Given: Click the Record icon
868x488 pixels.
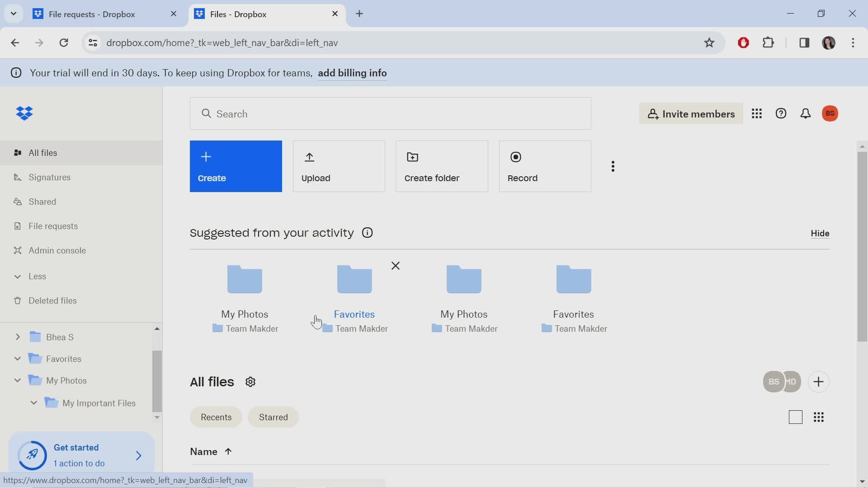Looking at the screenshot, I should [x=515, y=157].
